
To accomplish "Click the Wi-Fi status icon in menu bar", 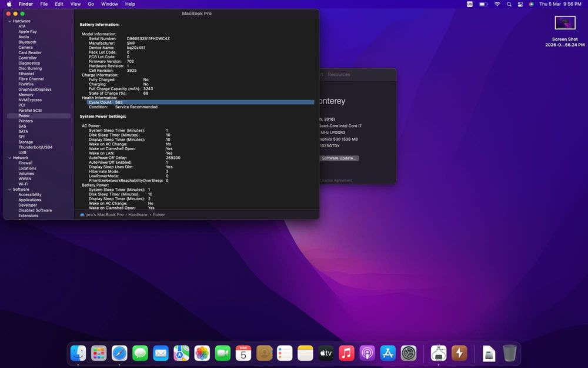I will point(497,4).
